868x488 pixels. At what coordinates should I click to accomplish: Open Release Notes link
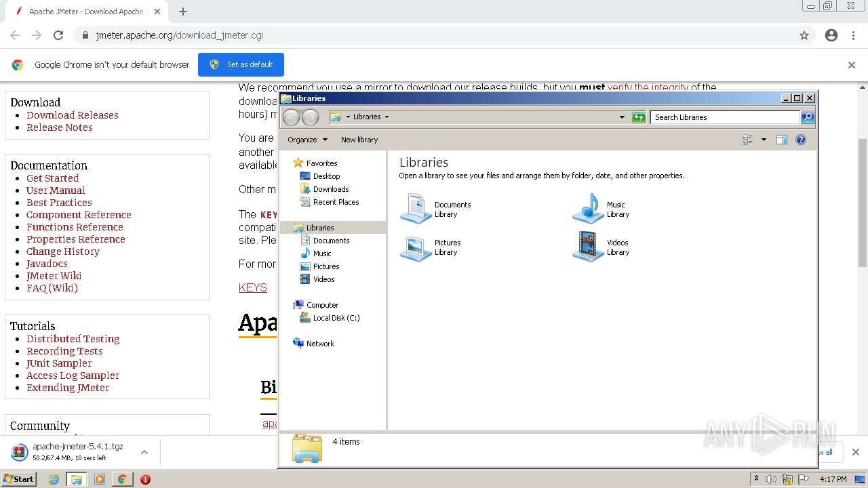tap(60, 127)
